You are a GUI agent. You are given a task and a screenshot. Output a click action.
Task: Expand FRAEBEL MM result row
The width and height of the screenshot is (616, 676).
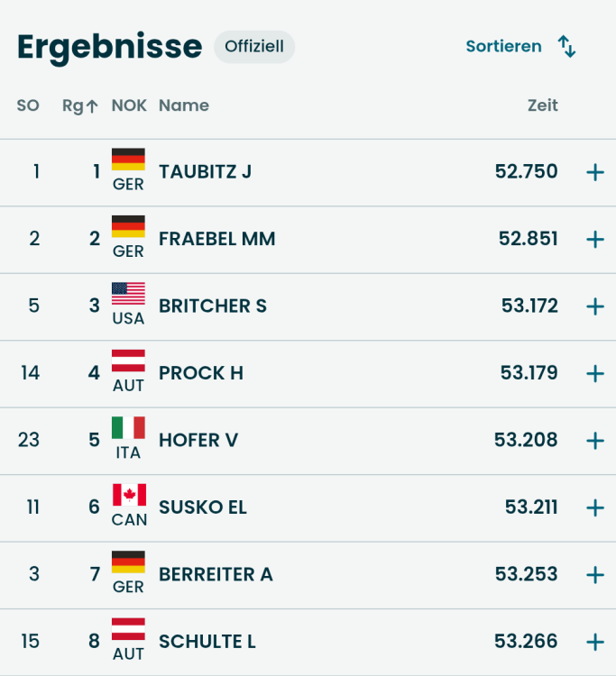(594, 240)
